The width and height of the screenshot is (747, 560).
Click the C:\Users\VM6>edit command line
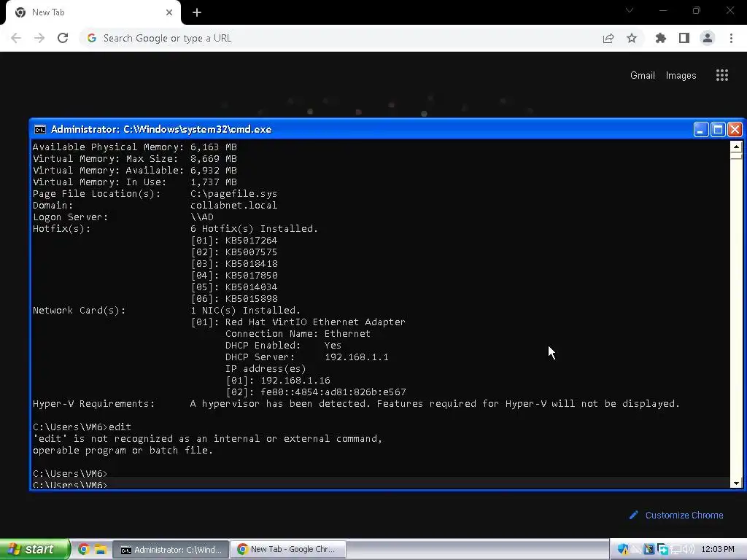pos(82,427)
